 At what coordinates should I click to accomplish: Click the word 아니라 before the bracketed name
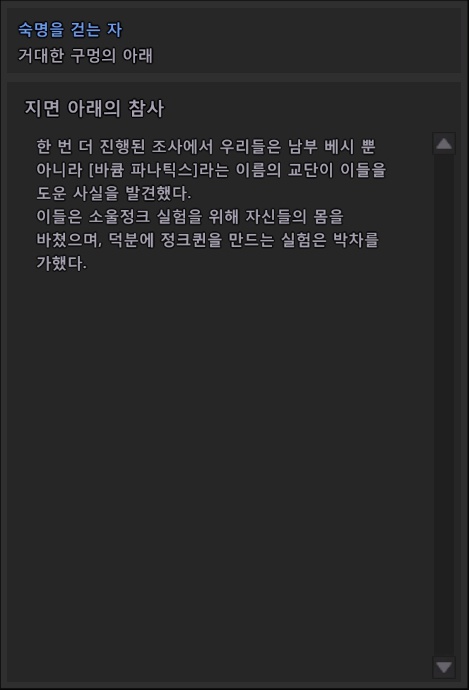pos(59,170)
